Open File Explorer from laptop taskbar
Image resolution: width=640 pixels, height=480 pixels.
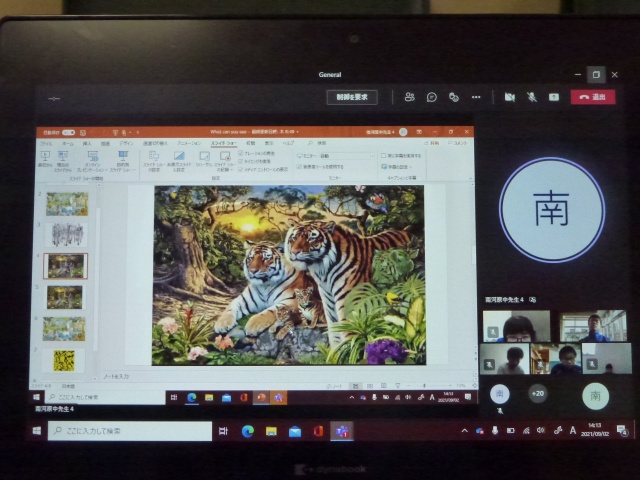pyautogui.click(x=271, y=431)
